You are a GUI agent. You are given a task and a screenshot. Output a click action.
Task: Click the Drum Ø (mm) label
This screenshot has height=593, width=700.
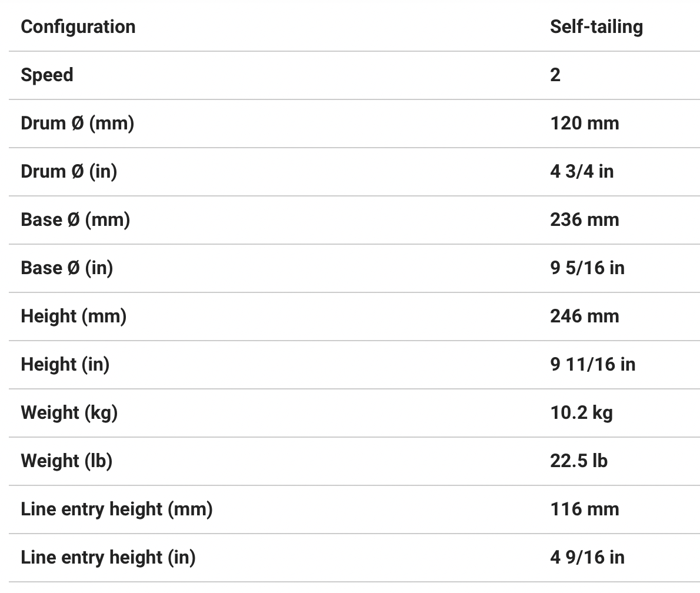tap(77, 124)
